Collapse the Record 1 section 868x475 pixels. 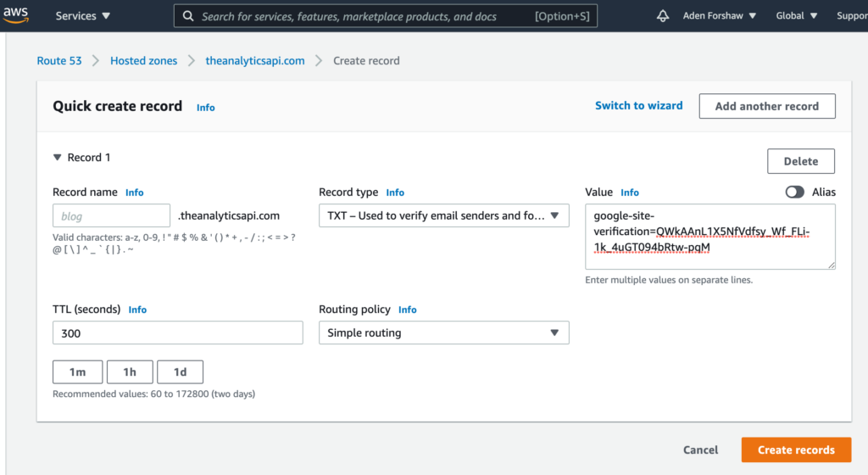click(x=58, y=158)
